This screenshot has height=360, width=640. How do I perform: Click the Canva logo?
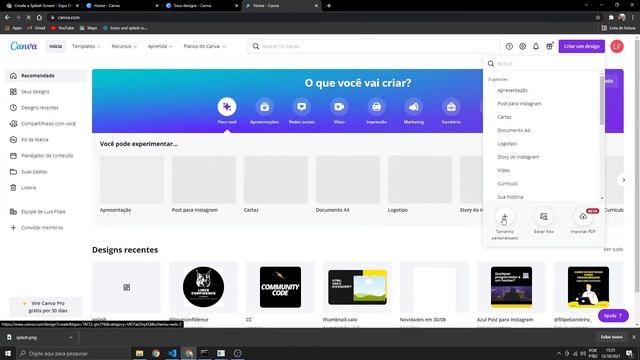click(x=24, y=46)
